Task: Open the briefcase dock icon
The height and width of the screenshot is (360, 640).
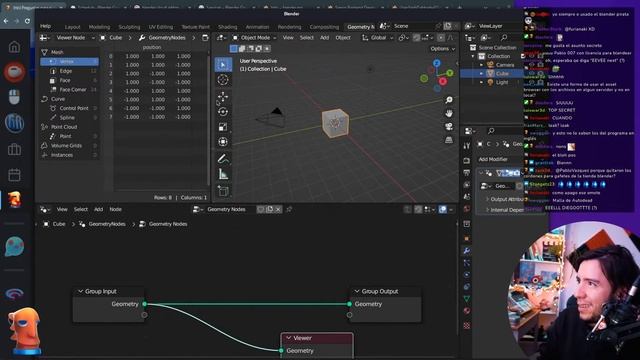Action: pos(14,149)
